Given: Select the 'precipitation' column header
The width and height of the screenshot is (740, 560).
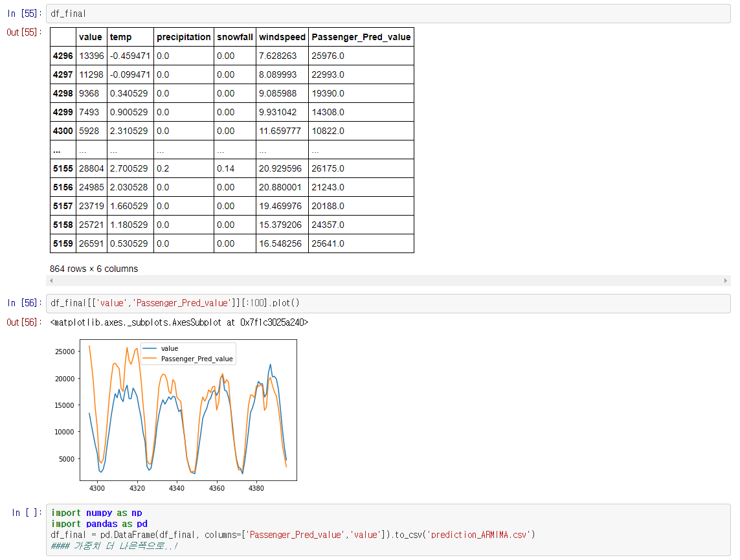Looking at the screenshot, I should point(184,38).
